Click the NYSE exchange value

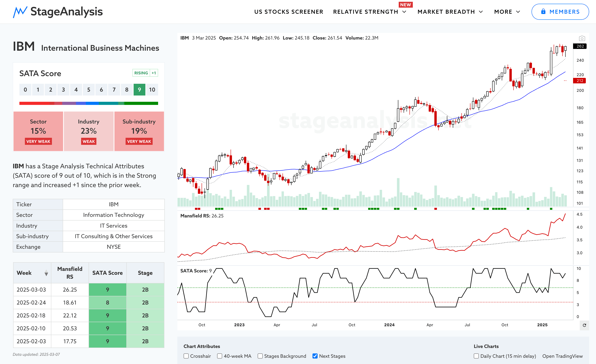pyautogui.click(x=114, y=247)
